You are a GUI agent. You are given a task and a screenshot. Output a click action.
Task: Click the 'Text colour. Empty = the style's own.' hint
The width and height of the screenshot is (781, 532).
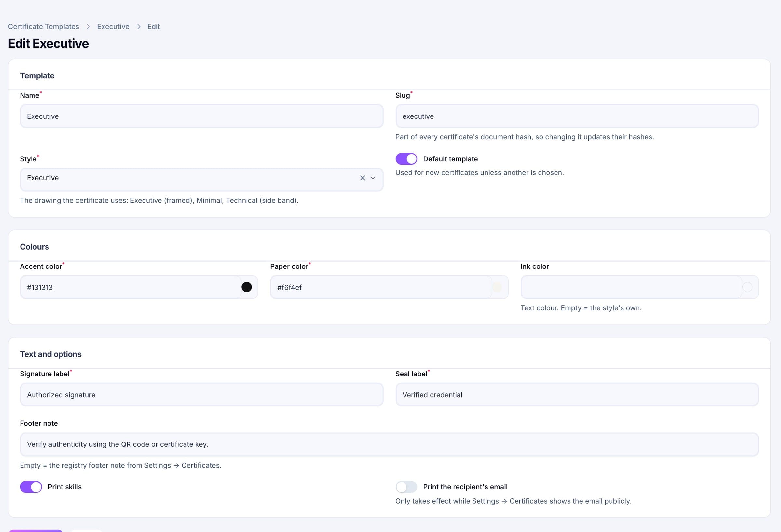pyautogui.click(x=581, y=308)
